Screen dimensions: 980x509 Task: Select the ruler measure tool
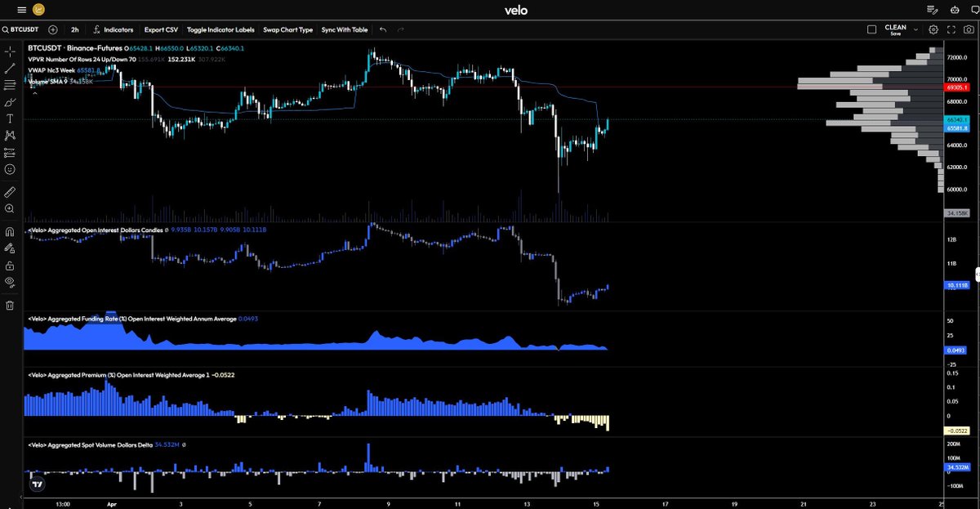(x=10, y=193)
